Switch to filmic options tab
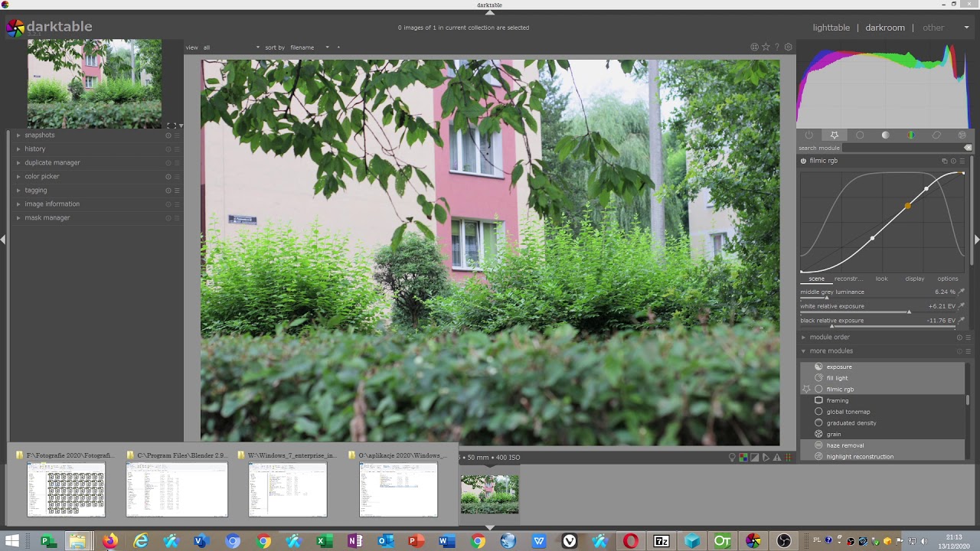 click(x=948, y=279)
